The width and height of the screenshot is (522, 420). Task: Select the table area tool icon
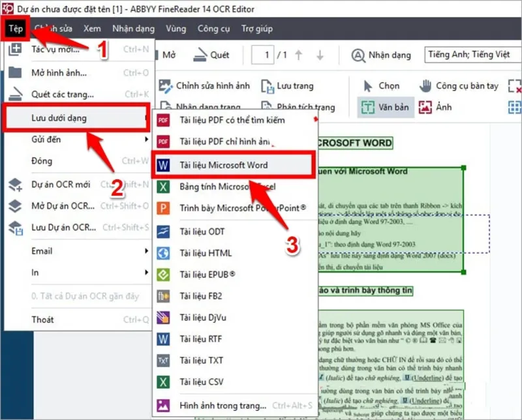tap(515, 107)
